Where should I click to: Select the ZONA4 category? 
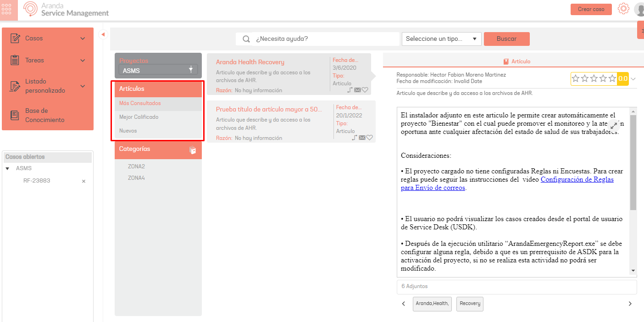coord(136,178)
